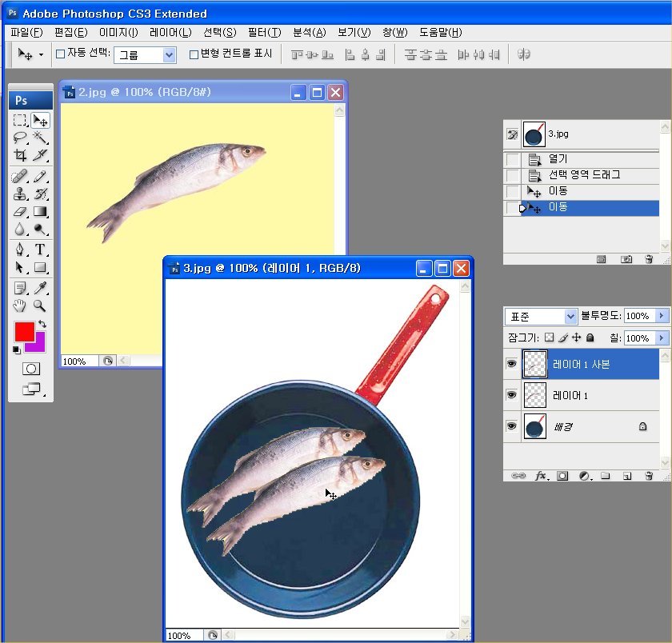
Task: Select the Horizontal Type tool
Action: click(40, 250)
